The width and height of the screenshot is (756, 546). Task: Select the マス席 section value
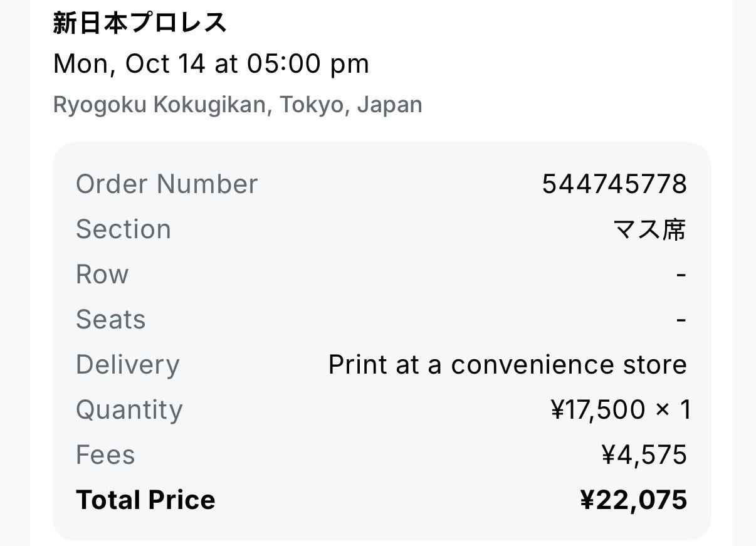click(x=650, y=229)
